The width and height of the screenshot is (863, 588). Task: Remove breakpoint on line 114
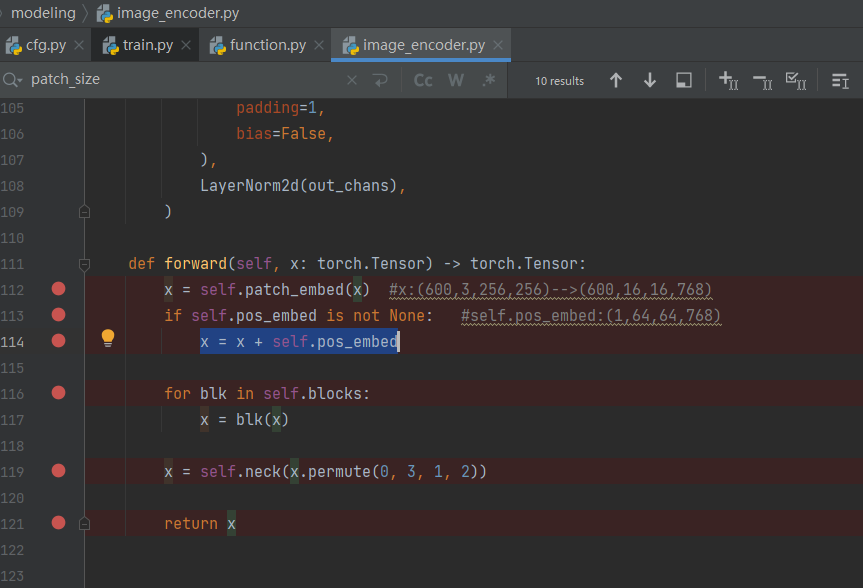click(58, 341)
